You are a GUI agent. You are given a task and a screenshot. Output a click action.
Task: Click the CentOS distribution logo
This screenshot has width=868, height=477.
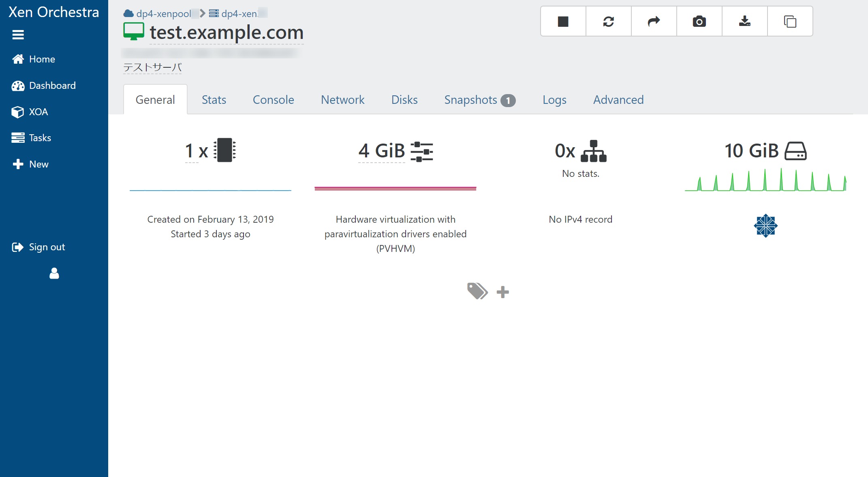(x=765, y=226)
